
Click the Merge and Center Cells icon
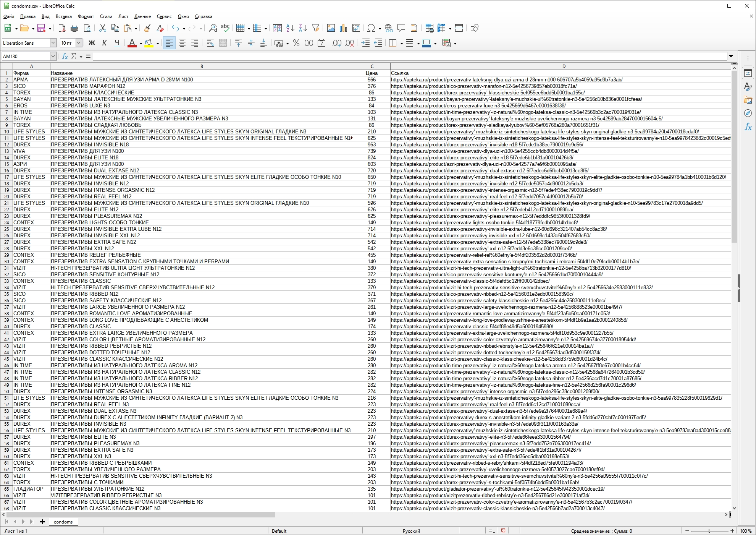[x=223, y=43]
